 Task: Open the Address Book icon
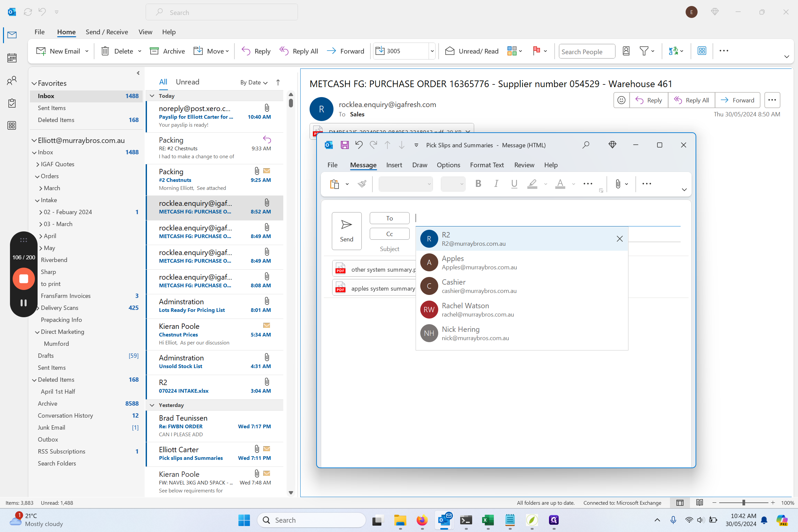(626, 51)
